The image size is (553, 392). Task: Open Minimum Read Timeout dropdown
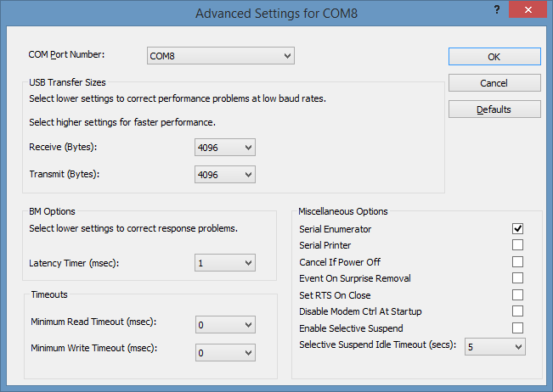point(225,324)
